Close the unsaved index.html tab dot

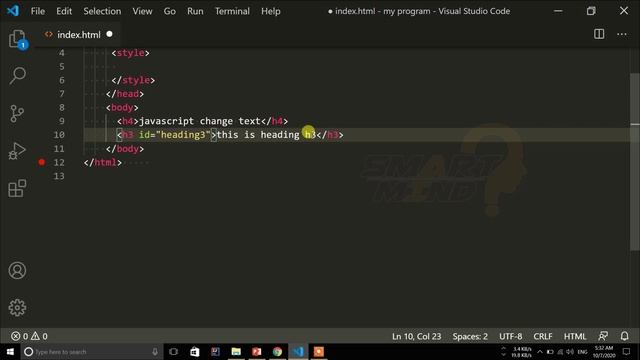pos(109,34)
